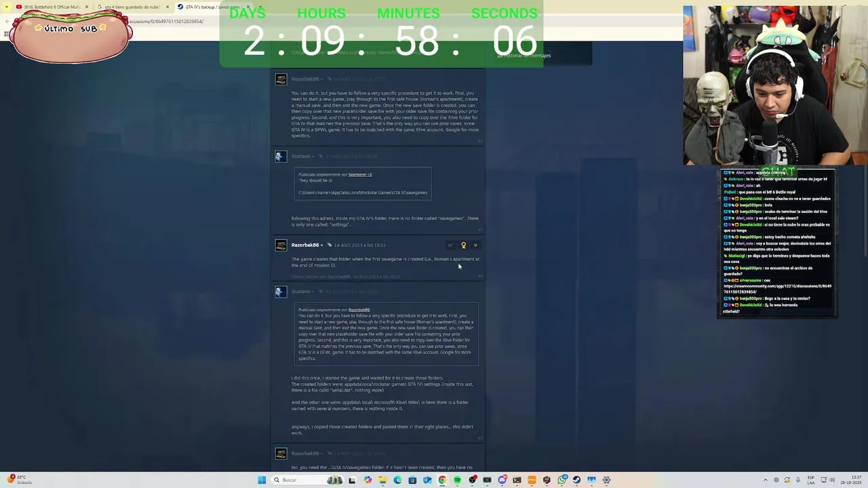Click Razorbak86 avatar on topmost post
Screen dimensions: 868x488
(x=281, y=79)
